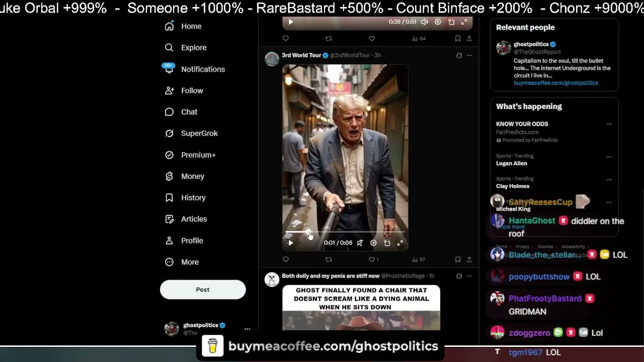Click the Profile person icon in sidebar
644x362 pixels.
170,240
